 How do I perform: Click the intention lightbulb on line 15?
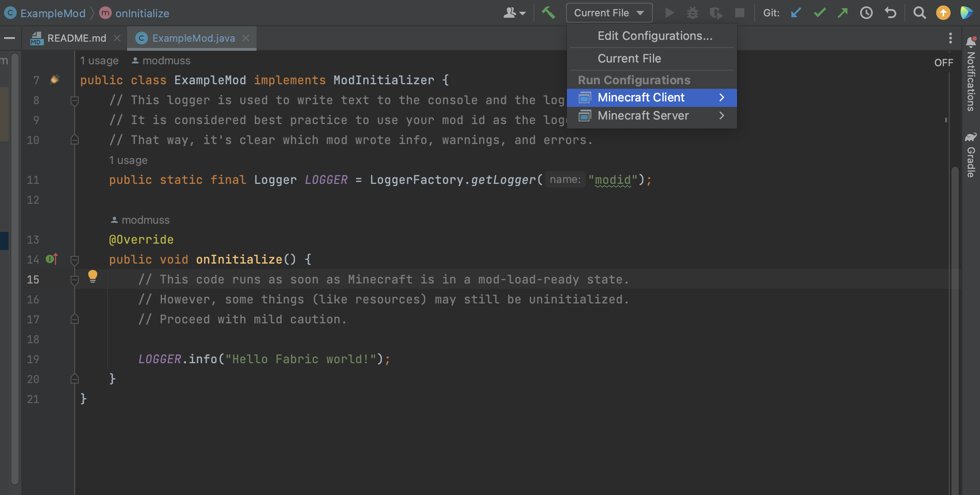(x=92, y=276)
